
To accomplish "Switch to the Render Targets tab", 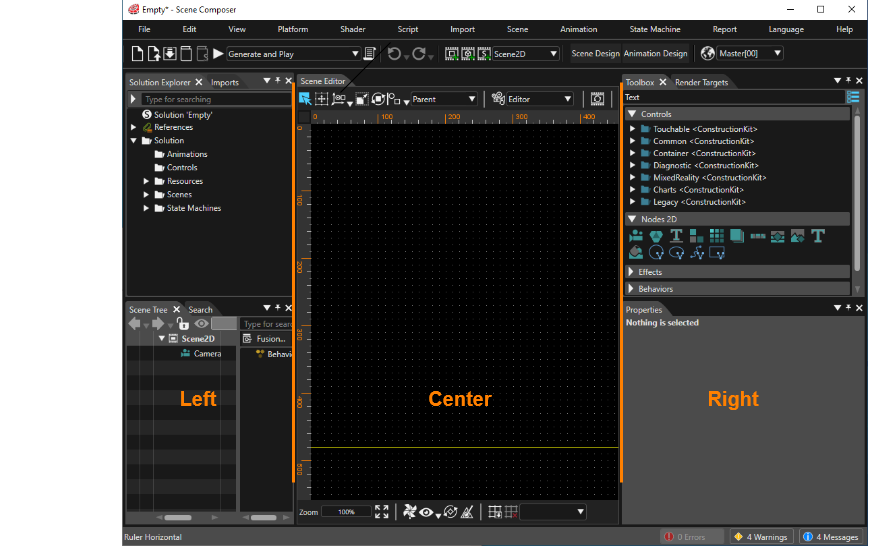I will pos(701,82).
